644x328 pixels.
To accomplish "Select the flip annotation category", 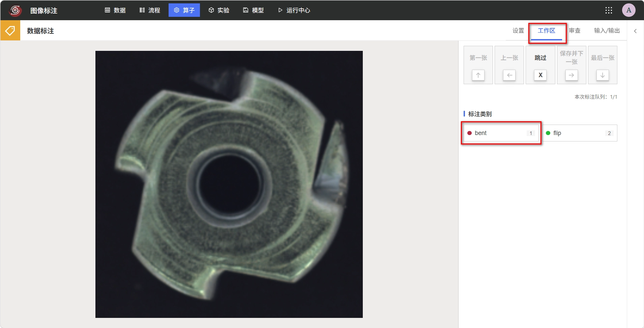I will point(580,133).
